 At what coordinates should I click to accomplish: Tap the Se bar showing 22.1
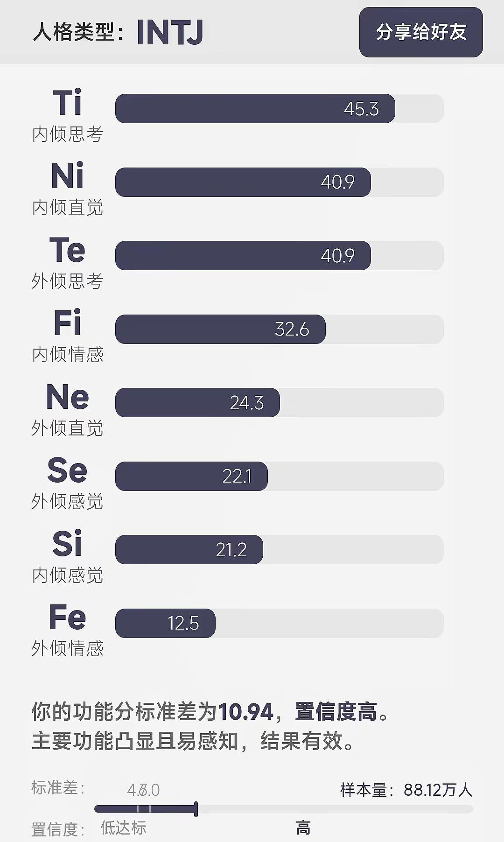click(279, 476)
